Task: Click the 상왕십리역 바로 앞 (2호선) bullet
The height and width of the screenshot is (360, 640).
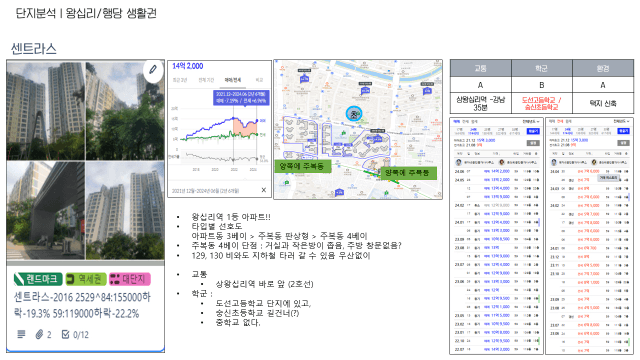Action: click(x=264, y=284)
